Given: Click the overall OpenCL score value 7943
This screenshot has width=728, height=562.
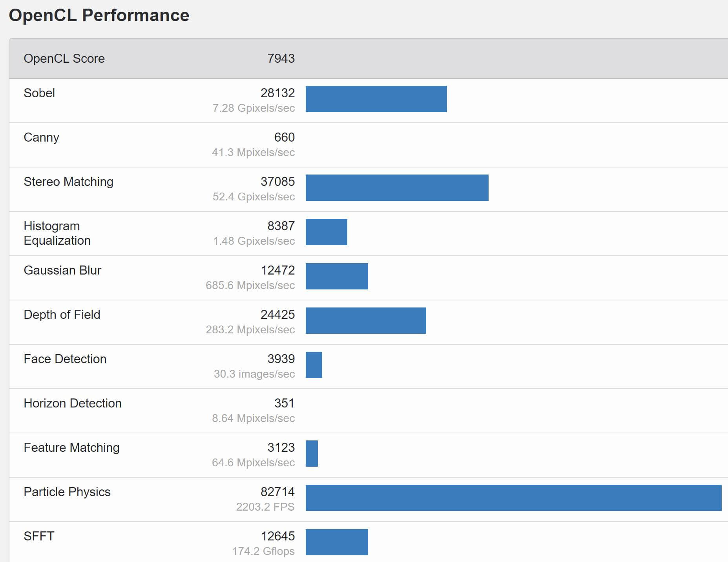Looking at the screenshot, I should pos(281,58).
